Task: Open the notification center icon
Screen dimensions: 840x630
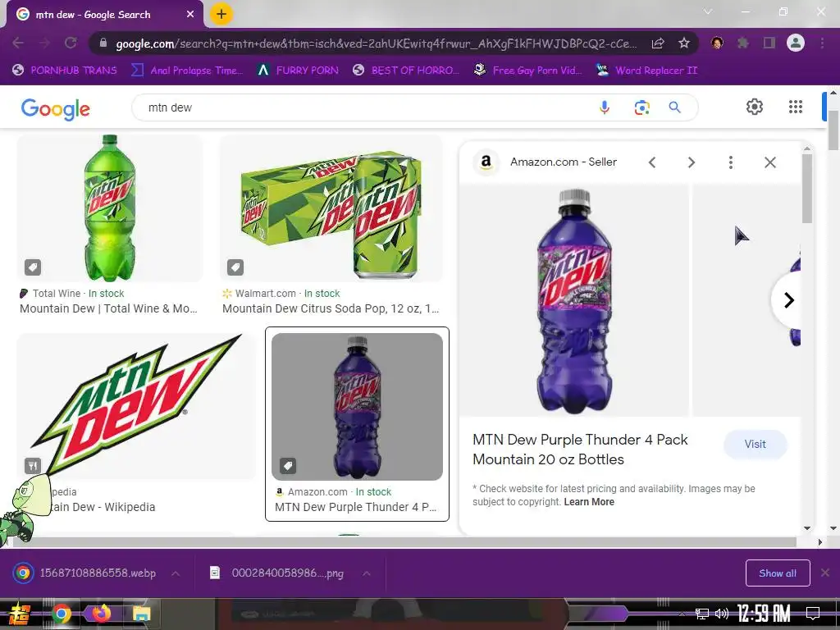Action: [x=813, y=613]
